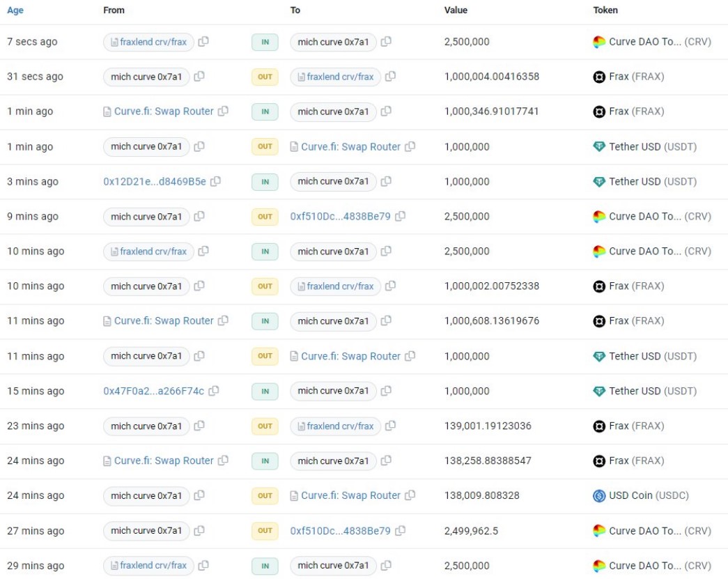Click the Frax token icon in 31 secs ago row

(x=599, y=77)
